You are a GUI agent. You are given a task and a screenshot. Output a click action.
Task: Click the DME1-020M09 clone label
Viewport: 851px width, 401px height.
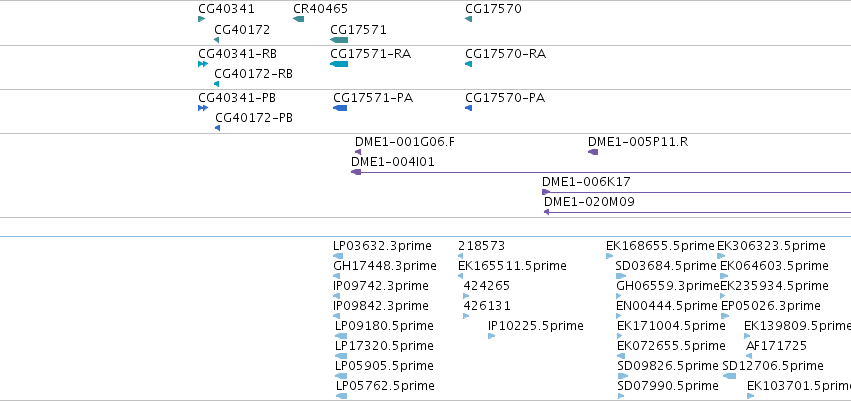tap(589, 202)
